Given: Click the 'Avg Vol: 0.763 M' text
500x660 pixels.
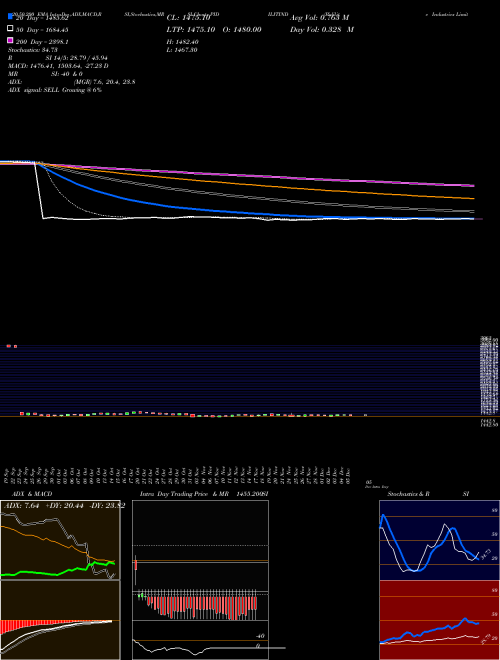Looking at the screenshot, I should coord(319,18).
